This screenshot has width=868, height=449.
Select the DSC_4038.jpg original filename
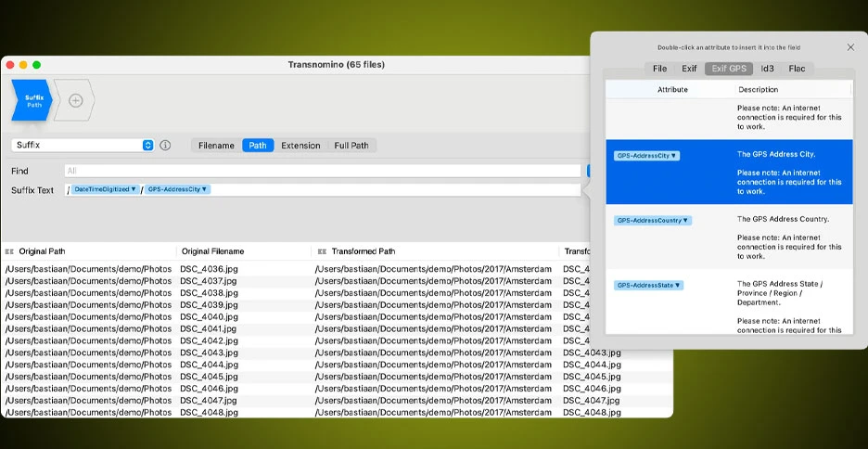point(209,293)
